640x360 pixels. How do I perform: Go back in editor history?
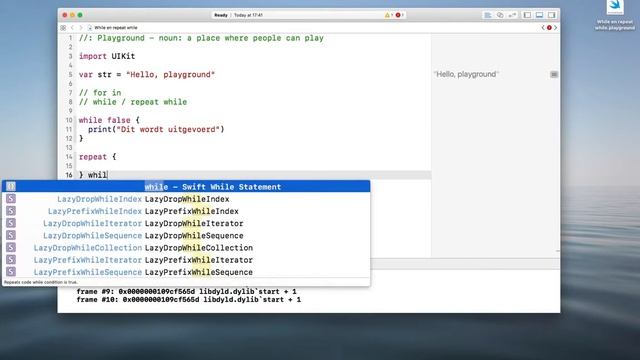point(72,28)
